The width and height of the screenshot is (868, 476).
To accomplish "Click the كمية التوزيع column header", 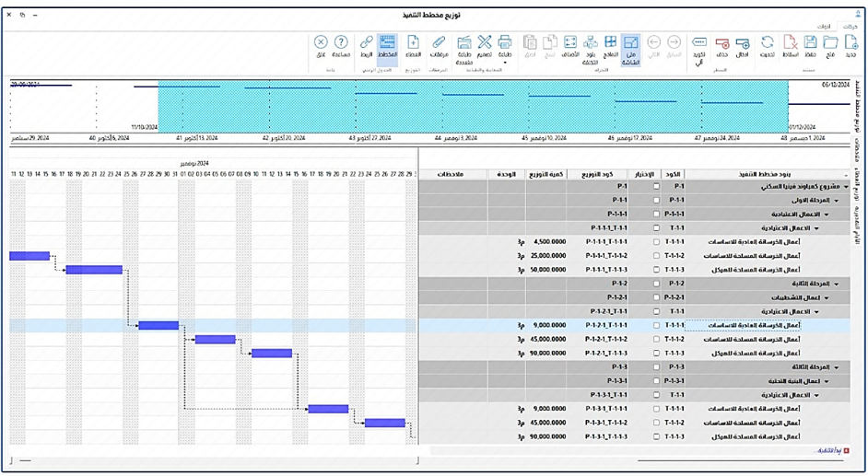I will click(544, 173).
